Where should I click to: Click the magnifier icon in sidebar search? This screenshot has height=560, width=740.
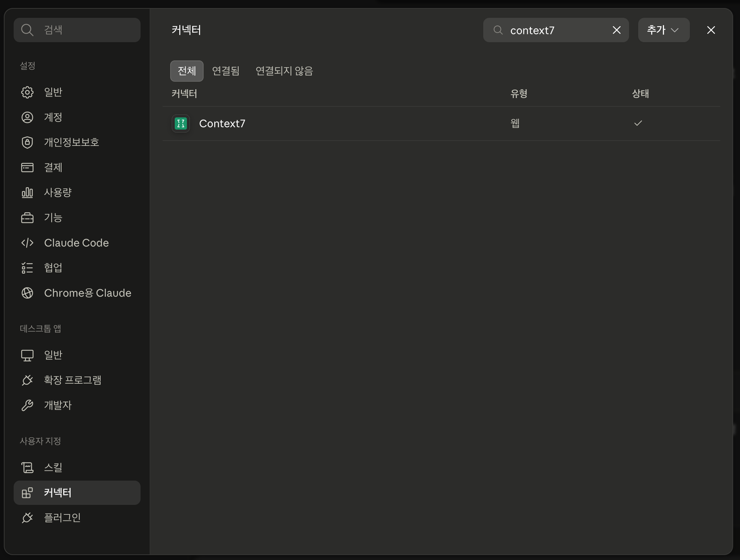pyautogui.click(x=27, y=30)
